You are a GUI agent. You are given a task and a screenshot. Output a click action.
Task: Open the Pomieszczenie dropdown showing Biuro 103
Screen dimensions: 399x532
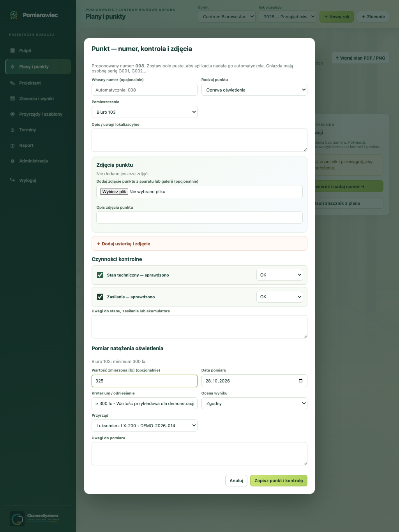pyautogui.click(x=145, y=112)
